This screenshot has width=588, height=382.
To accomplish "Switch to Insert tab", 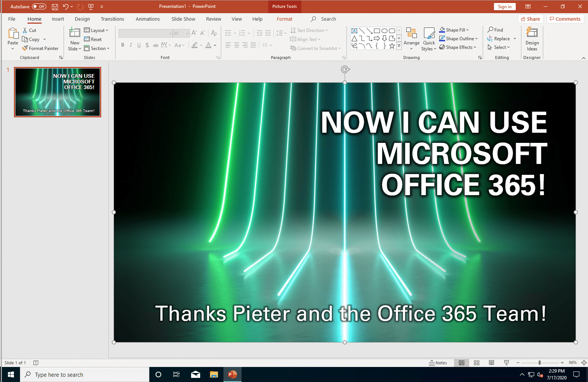I will click(58, 19).
